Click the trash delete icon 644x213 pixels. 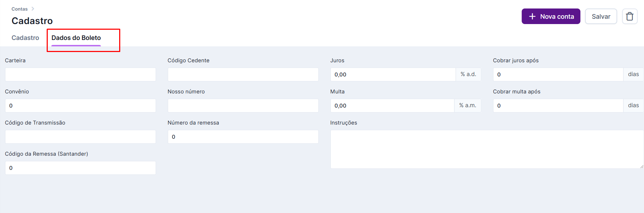click(630, 16)
